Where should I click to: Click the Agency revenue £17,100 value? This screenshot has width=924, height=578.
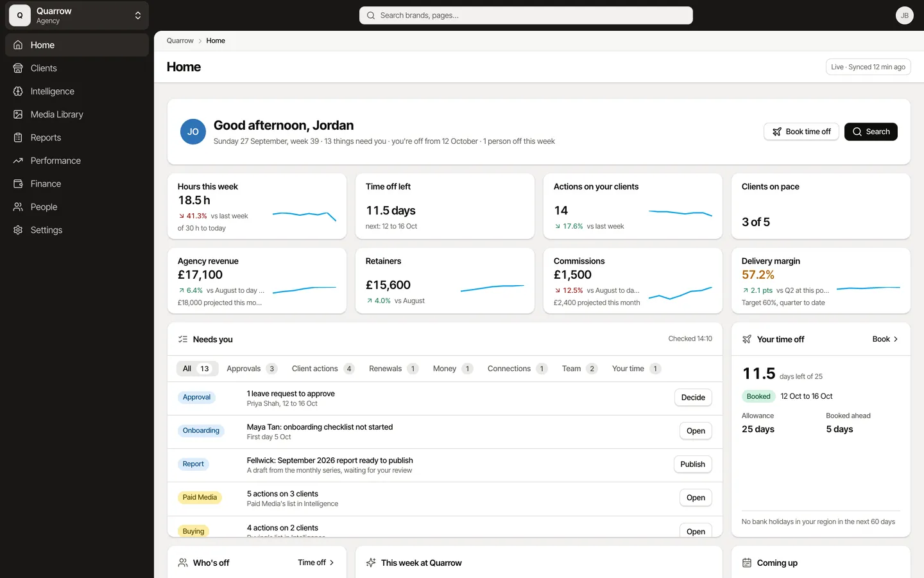(200, 275)
